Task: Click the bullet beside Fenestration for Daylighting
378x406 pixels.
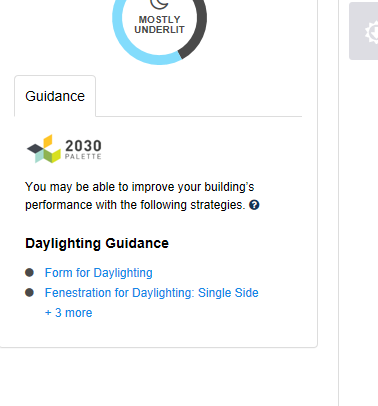Action: pyautogui.click(x=29, y=293)
